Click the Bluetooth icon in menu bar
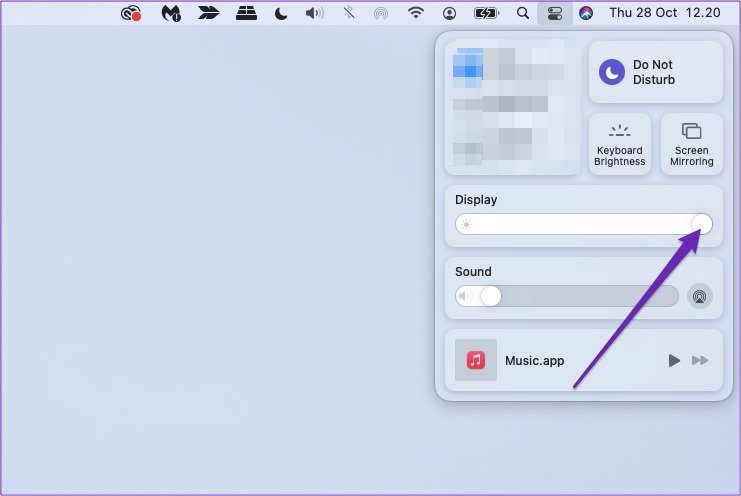The height and width of the screenshot is (496, 741). [x=349, y=13]
